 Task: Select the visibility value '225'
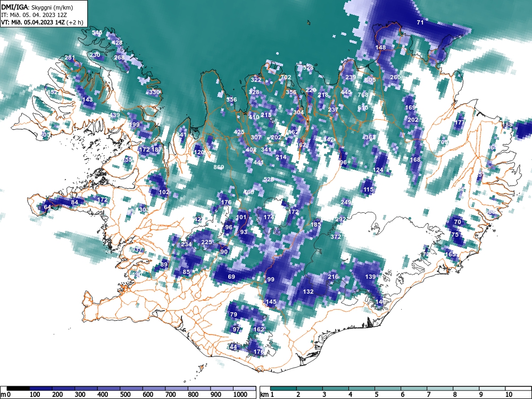pos(206,242)
